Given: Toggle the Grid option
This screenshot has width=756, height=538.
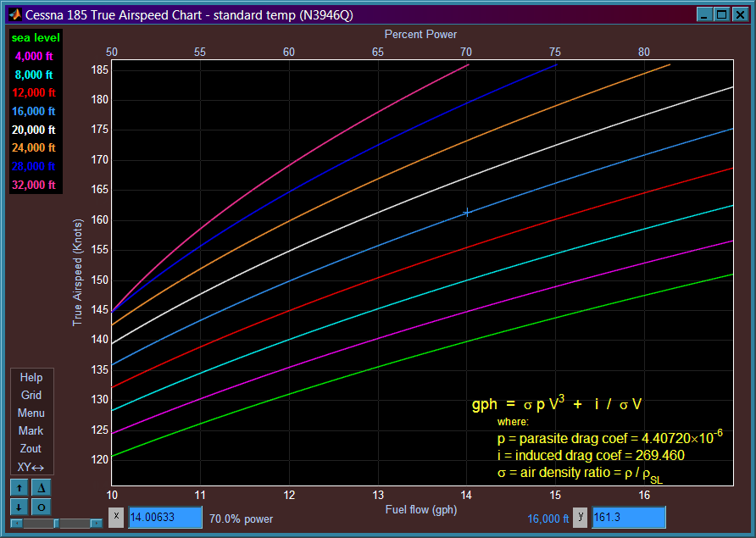Looking at the screenshot, I should coord(31,396).
